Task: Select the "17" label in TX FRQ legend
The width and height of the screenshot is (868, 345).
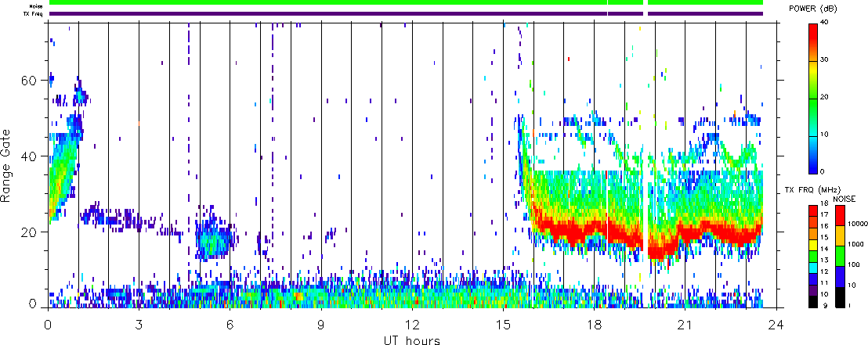Action: (824, 214)
